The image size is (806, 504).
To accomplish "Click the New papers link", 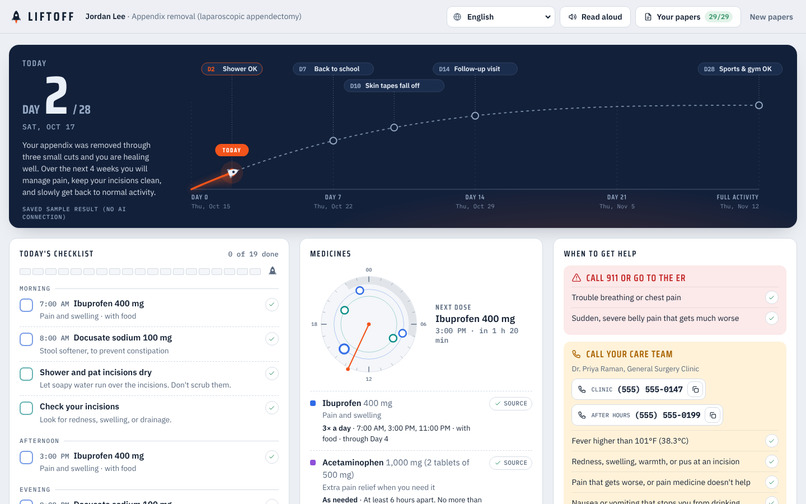I will (x=771, y=17).
